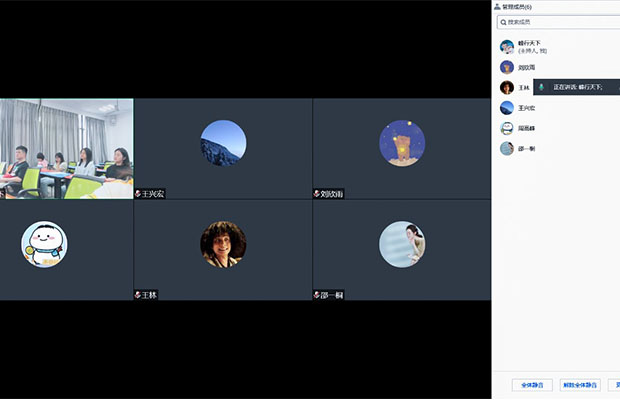Click the partially visible button after 解除全体静音

point(615,385)
